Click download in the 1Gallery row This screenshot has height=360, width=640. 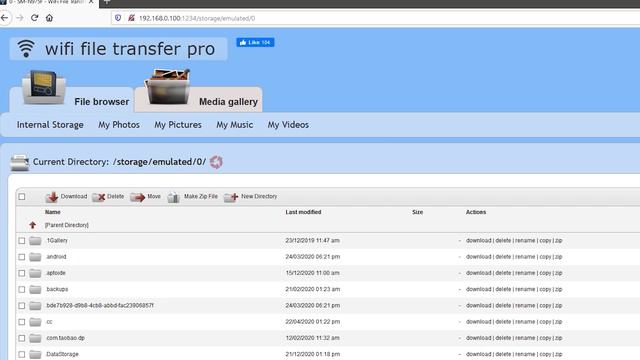(479, 240)
